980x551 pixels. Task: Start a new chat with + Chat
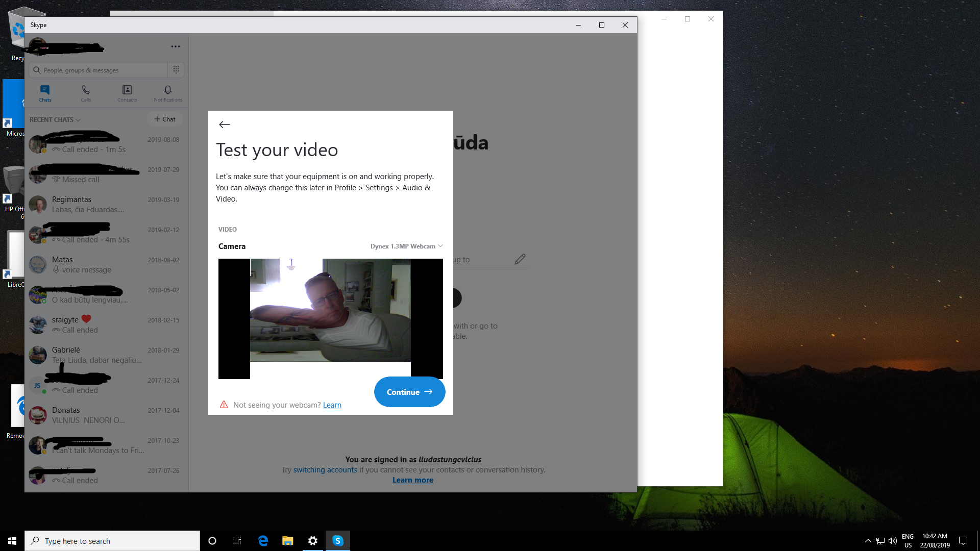click(165, 119)
